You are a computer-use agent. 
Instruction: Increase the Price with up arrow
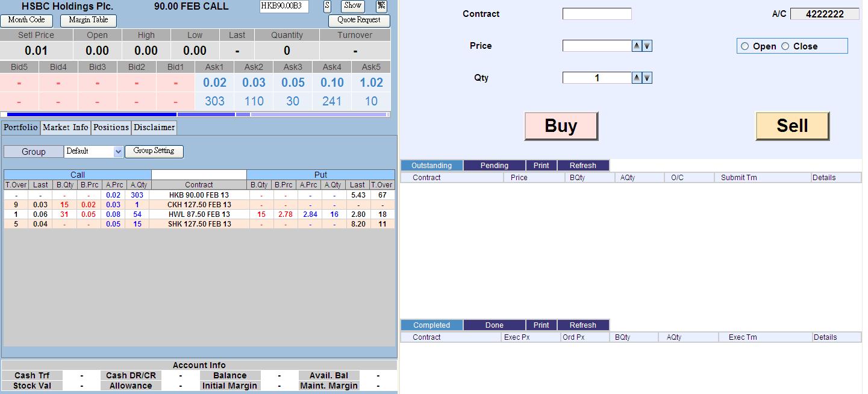click(637, 46)
